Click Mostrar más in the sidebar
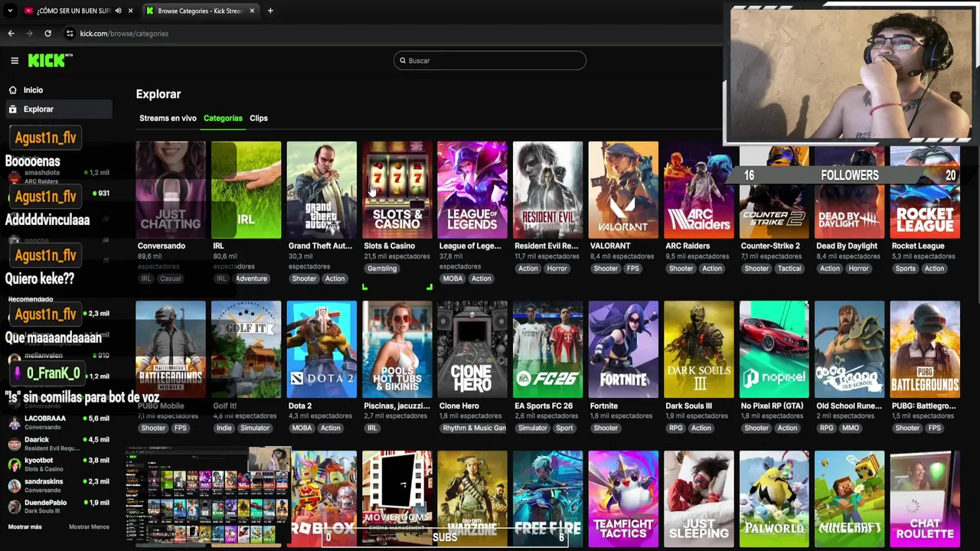 [24, 527]
